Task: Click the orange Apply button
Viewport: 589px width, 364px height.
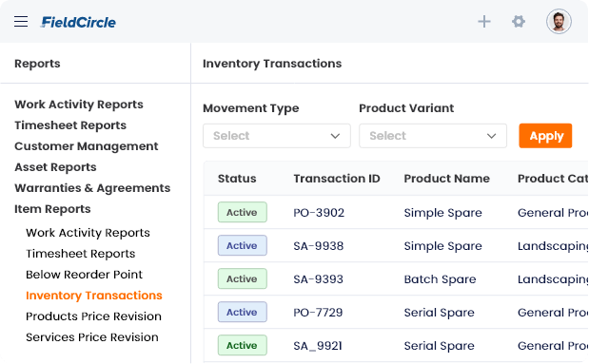Action: pos(545,136)
